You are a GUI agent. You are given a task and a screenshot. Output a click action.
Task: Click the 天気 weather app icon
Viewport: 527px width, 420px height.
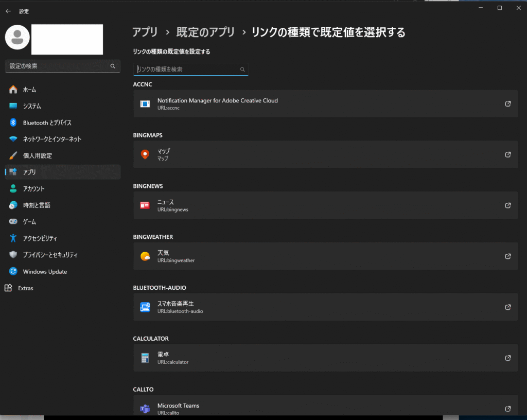coord(145,256)
